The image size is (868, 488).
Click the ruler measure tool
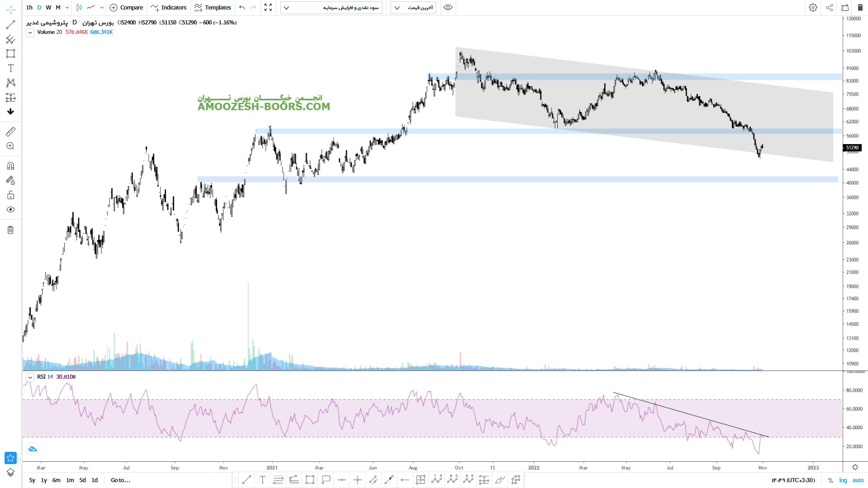point(10,131)
